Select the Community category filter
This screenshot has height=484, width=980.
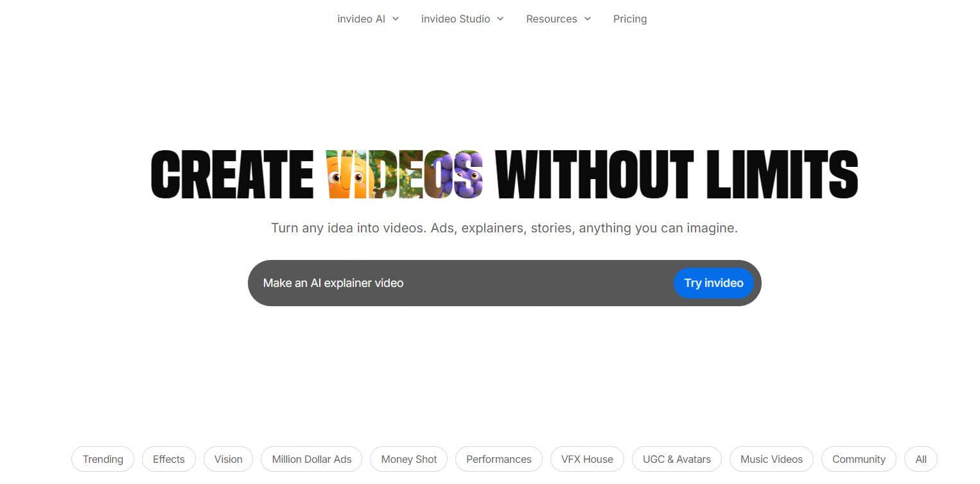[x=858, y=459]
